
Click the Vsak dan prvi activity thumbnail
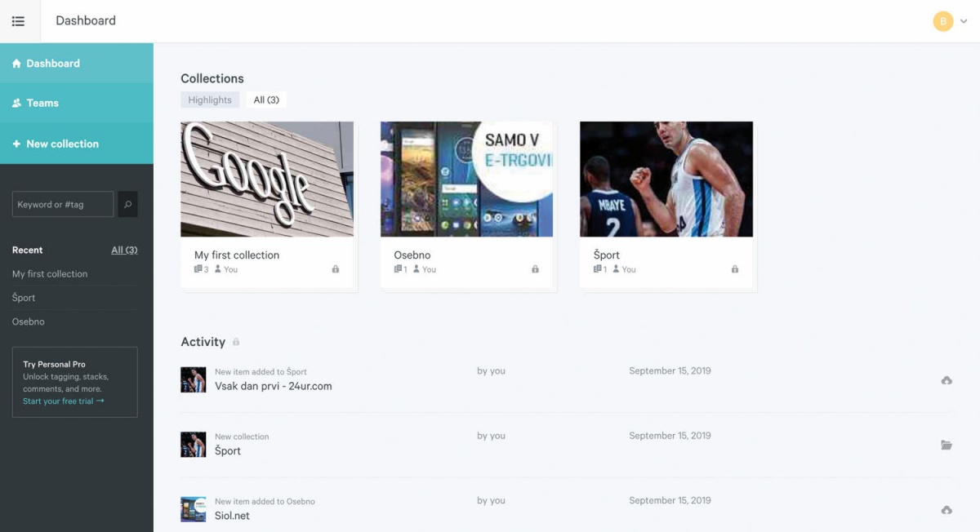(194, 379)
